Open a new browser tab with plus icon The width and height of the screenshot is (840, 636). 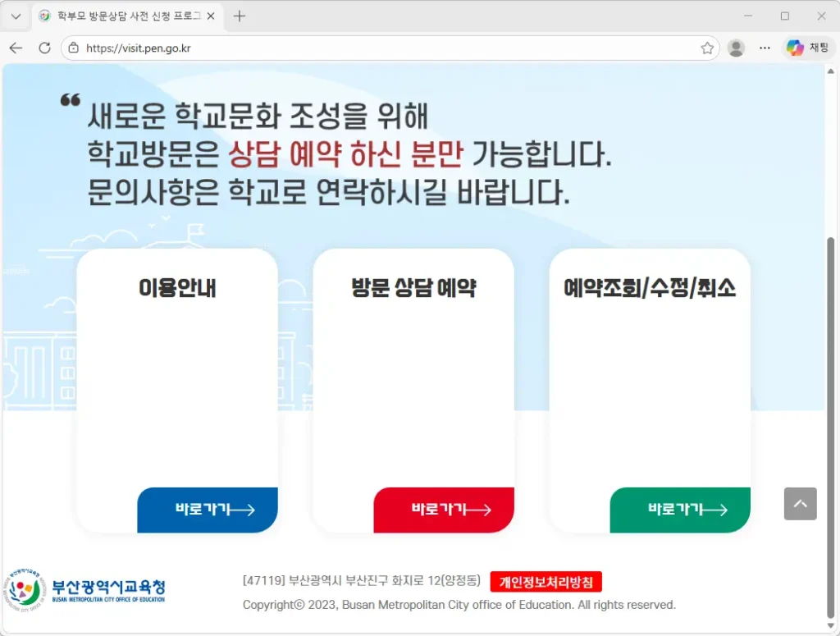(x=239, y=16)
